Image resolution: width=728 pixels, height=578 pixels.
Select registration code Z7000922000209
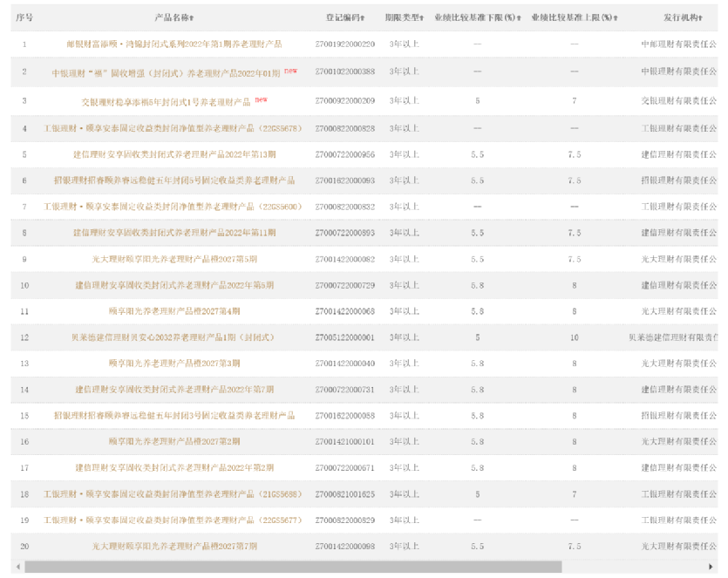pos(345,101)
